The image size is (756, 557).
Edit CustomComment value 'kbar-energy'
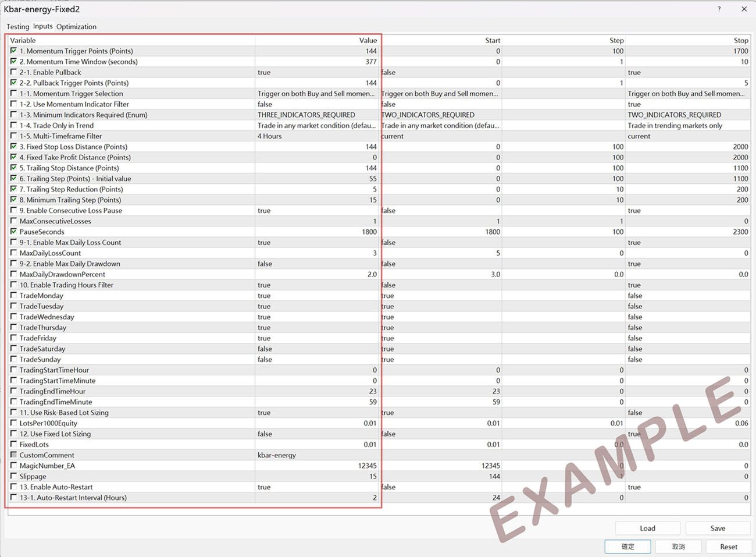(317, 455)
